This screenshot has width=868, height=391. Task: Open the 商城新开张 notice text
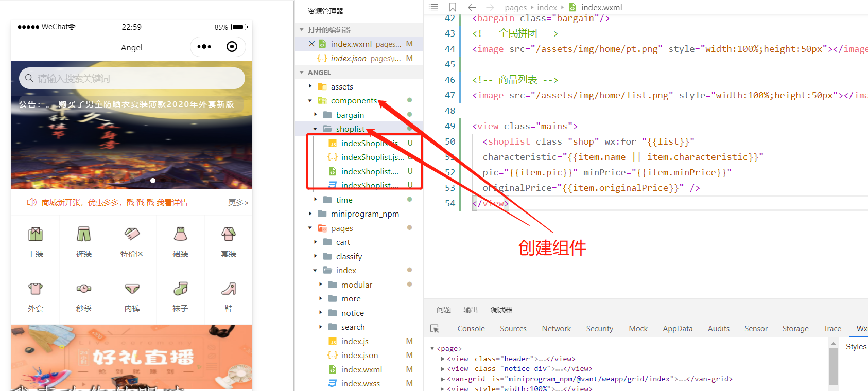click(x=114, y=203)
